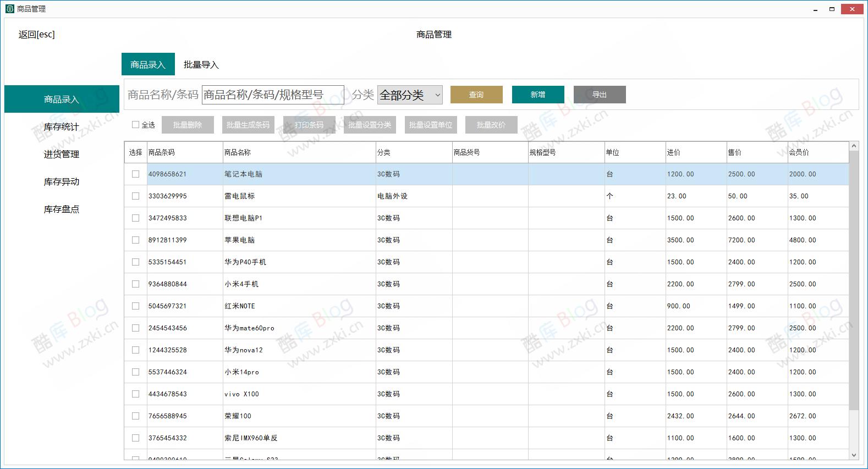Click the 导出 export button
The width and height of the screenshot is (868, 469).
(600, 95)
